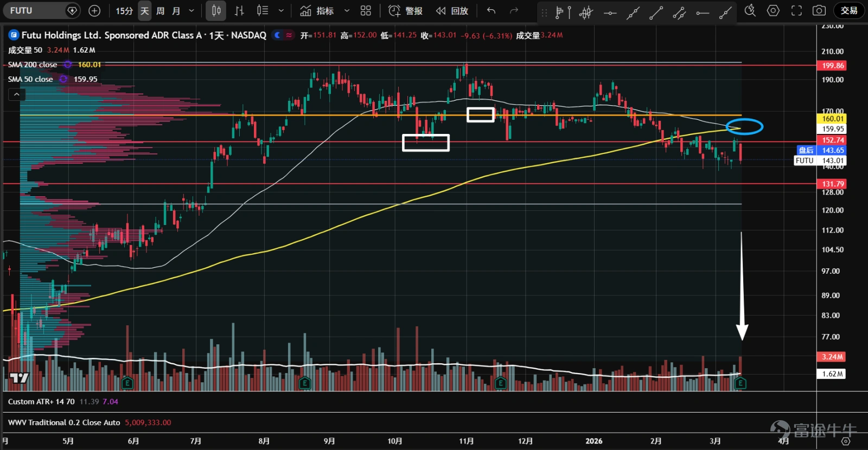Open the 指标 indicators menu

pyautogui.click(x=317, y=11)
